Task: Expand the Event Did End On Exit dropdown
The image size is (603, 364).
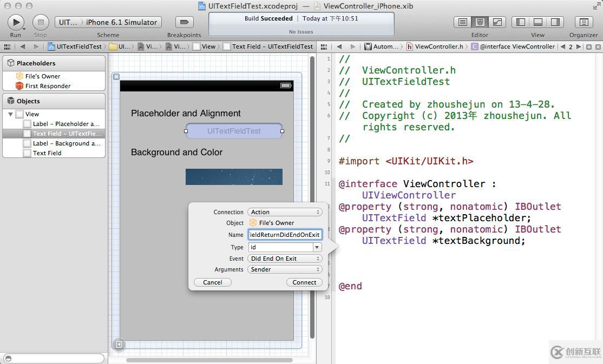Action: click(x=285, y=259)
